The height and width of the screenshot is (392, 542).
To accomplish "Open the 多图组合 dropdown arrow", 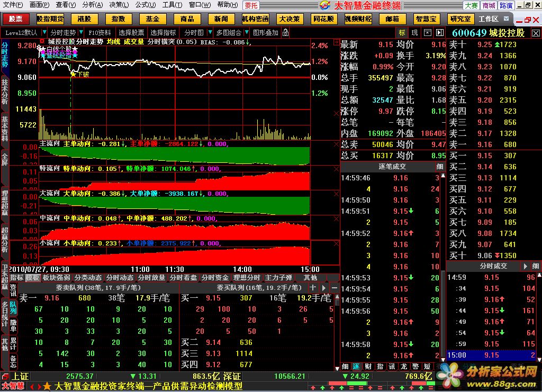I will (x=247, y=32).
